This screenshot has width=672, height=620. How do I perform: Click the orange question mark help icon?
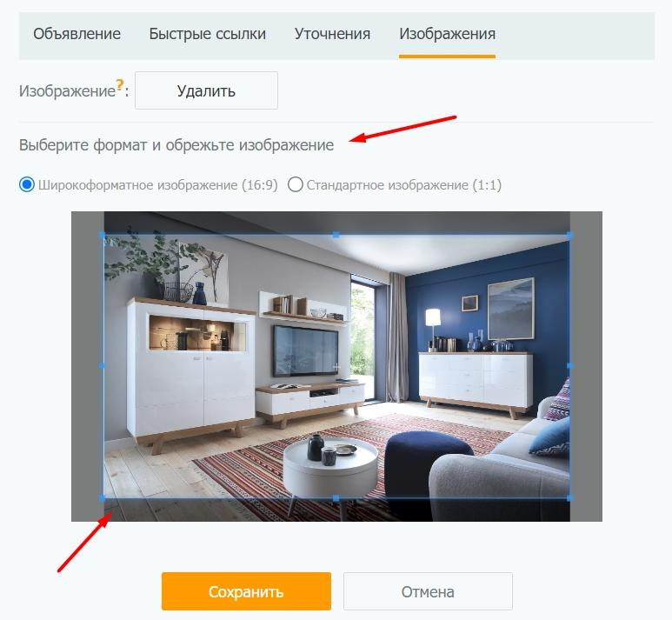tap(120, 85)
